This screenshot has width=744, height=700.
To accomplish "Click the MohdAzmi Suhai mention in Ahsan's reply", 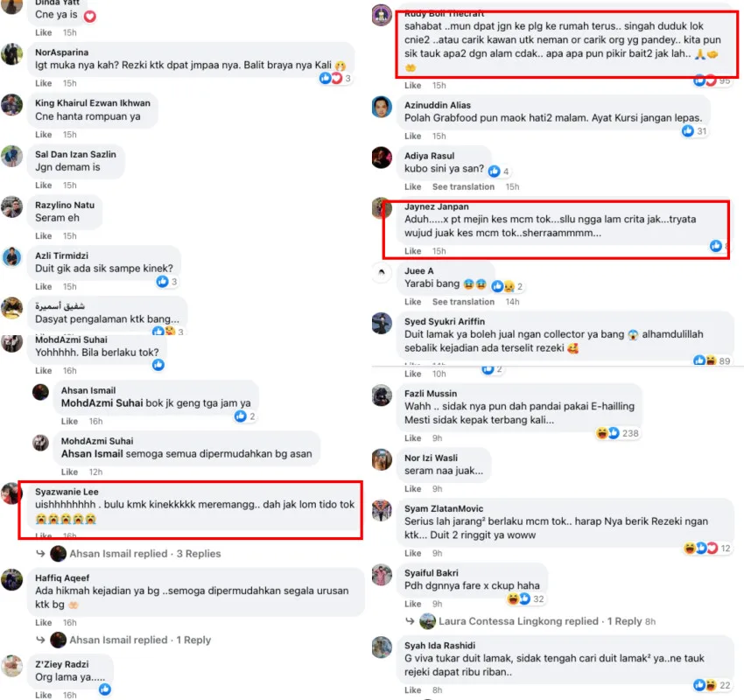I will 102,403.
